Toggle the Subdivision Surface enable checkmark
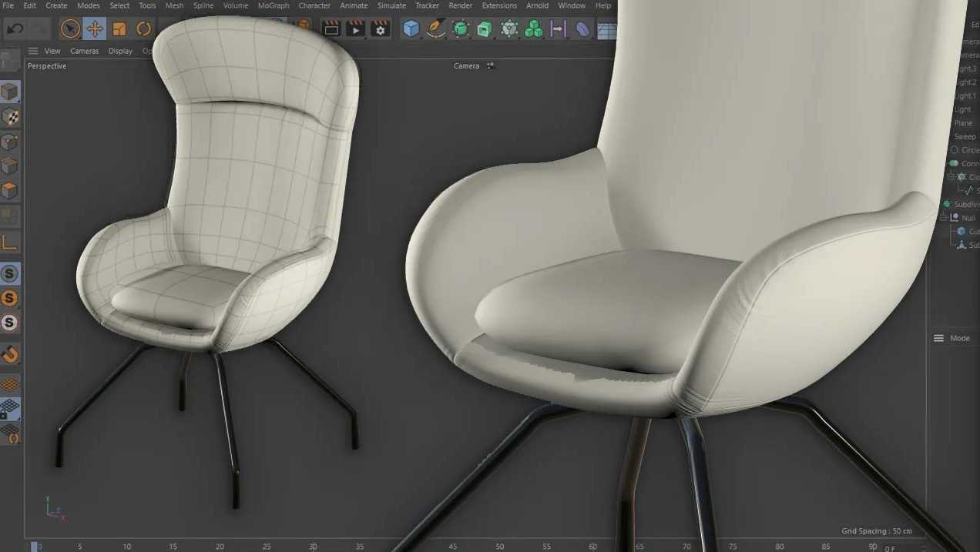 [x=948, y=202]
